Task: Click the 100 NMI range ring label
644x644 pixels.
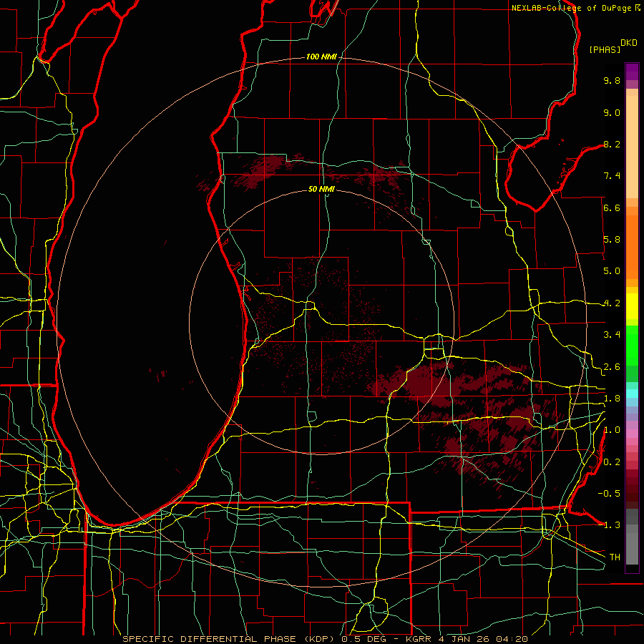Action: 321,57
